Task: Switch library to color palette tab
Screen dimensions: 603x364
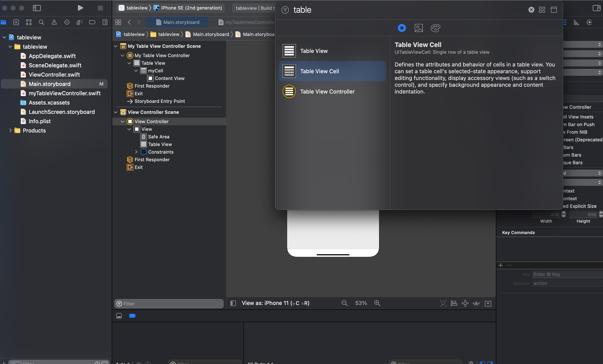Action: point(435,28)
